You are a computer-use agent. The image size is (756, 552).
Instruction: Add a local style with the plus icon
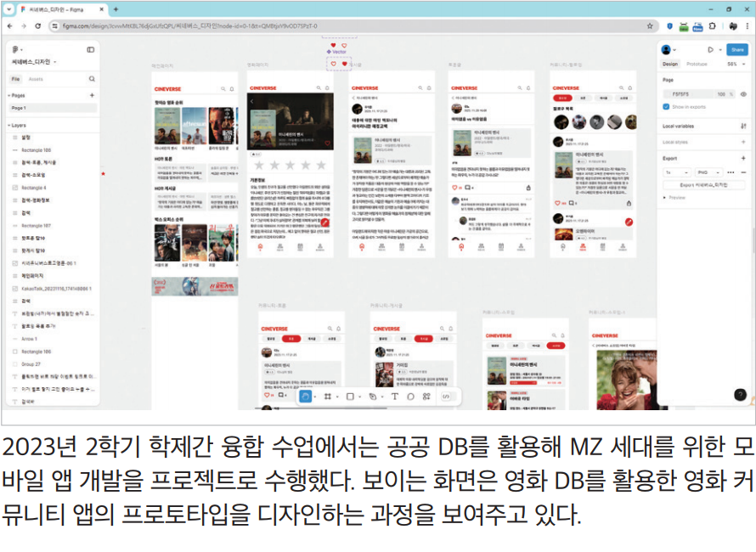coord(743,142)
